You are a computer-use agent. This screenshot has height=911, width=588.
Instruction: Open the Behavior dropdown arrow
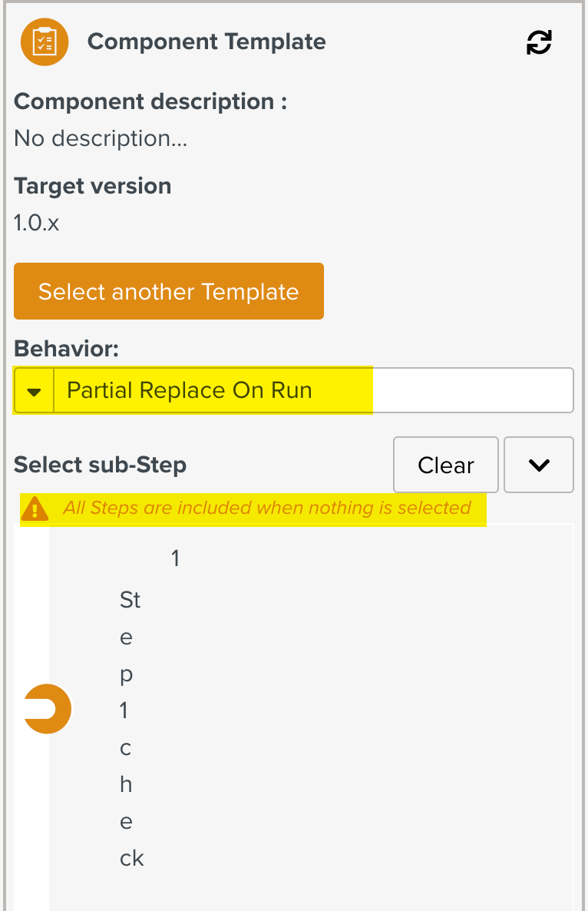click(x=34, y=390)
